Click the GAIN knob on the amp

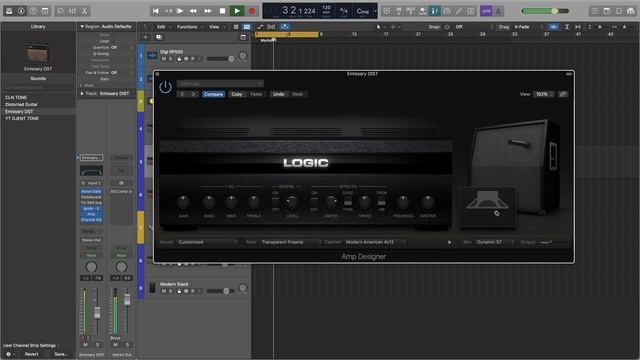184,202
